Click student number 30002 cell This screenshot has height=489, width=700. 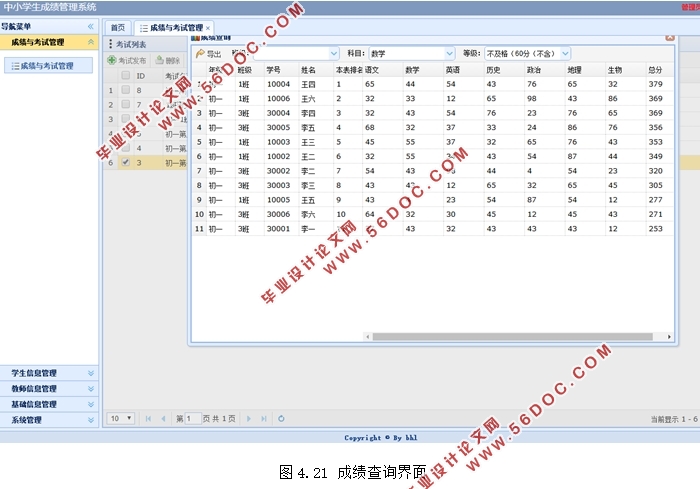pyautogui.click(x=281, y=171)
